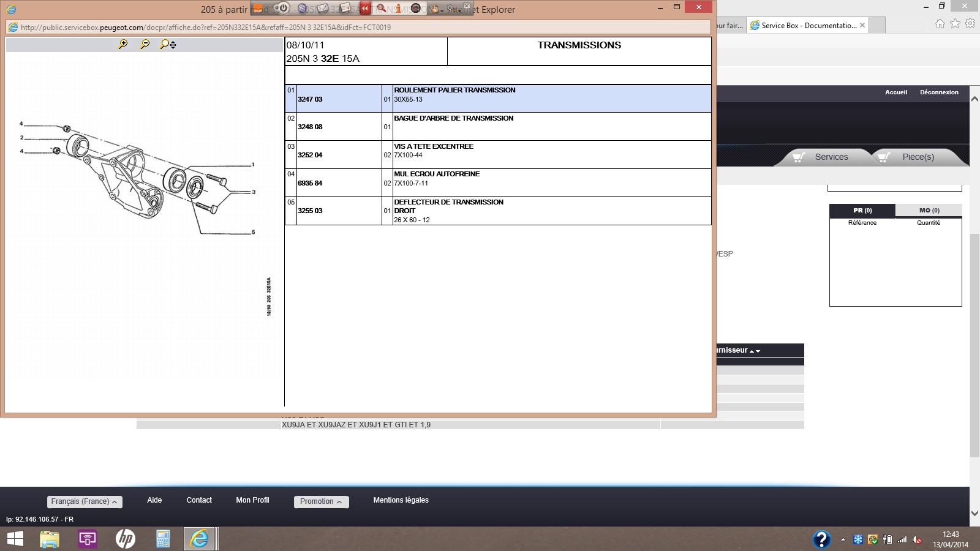The width and height of the screenshot is (980, 551).
Task: Open the Français (France) language dropdown
Action: [85, 501]
